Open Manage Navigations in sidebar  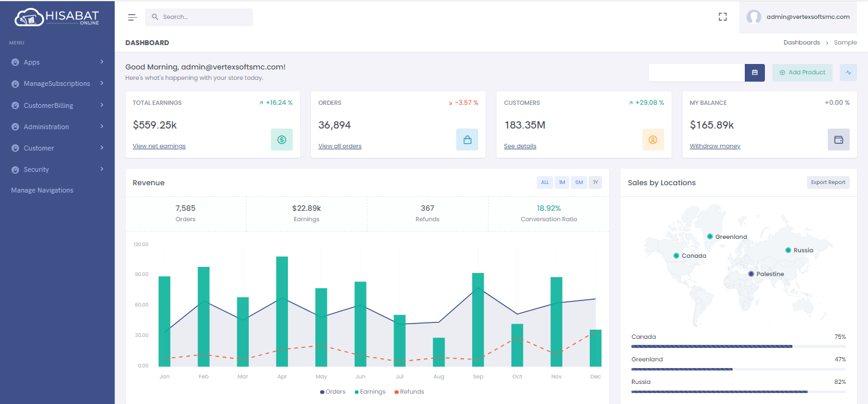42,190
